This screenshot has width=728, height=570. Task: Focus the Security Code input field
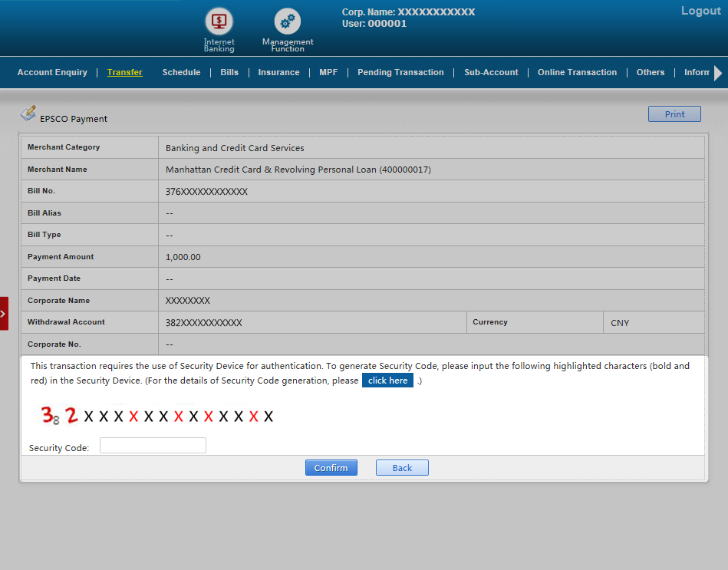tap(153, 446)
